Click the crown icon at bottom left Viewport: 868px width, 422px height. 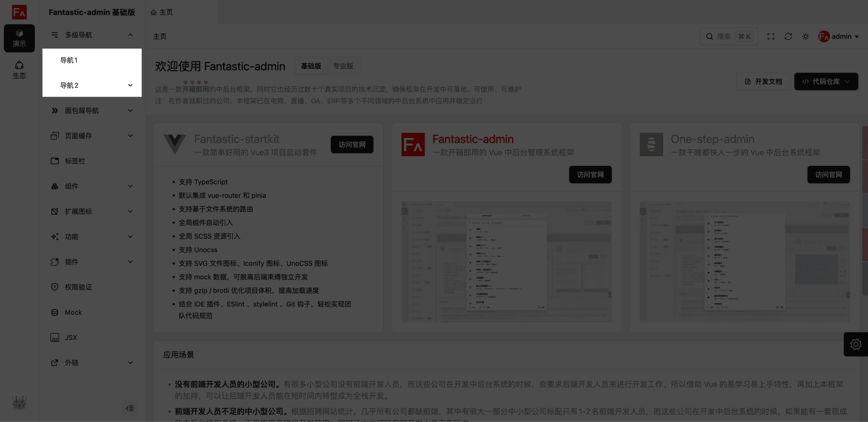click(19, 402)
